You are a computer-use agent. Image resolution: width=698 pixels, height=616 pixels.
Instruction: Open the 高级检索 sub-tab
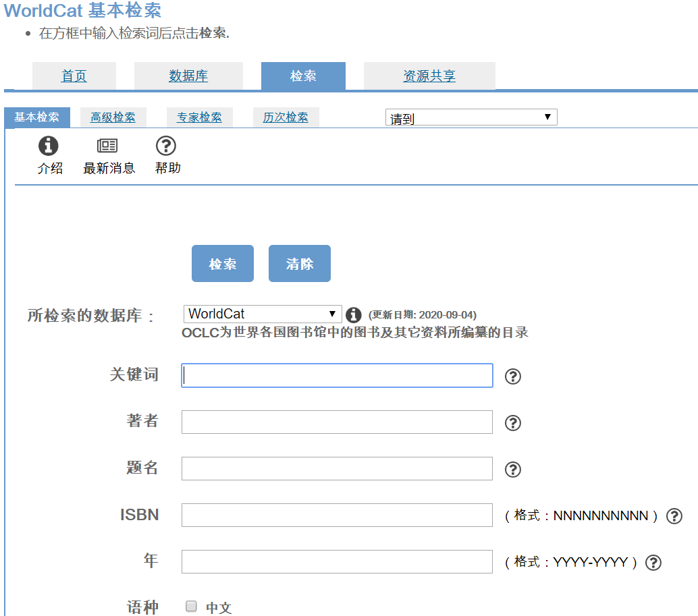click(113, 117)
